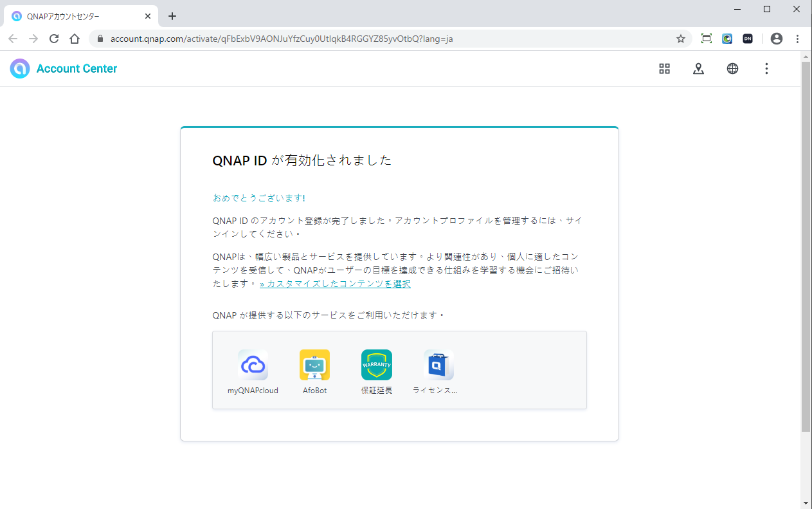Open the ライセンス store icon

tap(438, 366)
